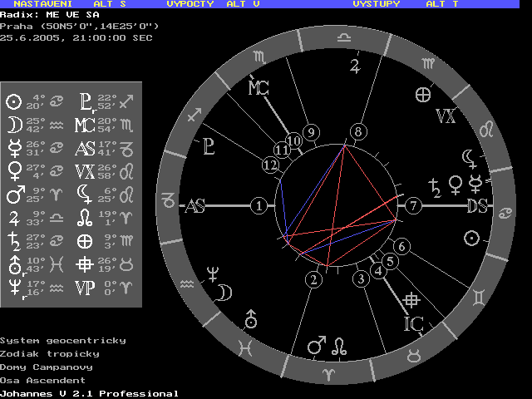Click the 'Domy Campanovy' house system text
Screen dimensions: 532x399
pyautogui.click(x=47, y=367)
